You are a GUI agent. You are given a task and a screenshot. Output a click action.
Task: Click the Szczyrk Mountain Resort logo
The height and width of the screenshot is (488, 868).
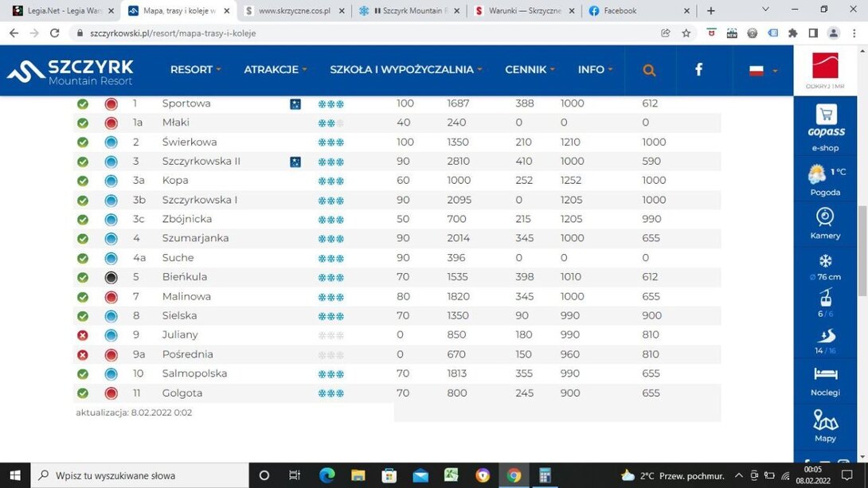point(70,71)
